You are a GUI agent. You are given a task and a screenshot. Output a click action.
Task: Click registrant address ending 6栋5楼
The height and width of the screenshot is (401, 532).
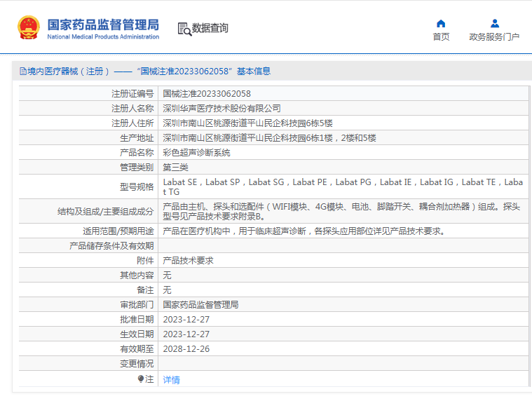(247, 123)
